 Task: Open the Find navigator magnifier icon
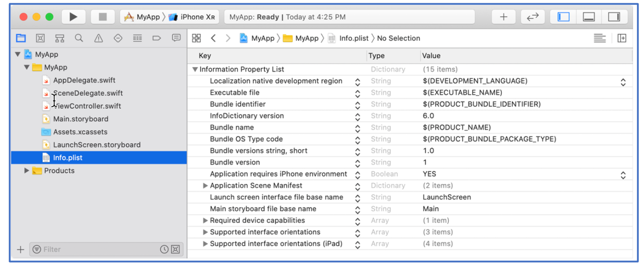[79, 38]
